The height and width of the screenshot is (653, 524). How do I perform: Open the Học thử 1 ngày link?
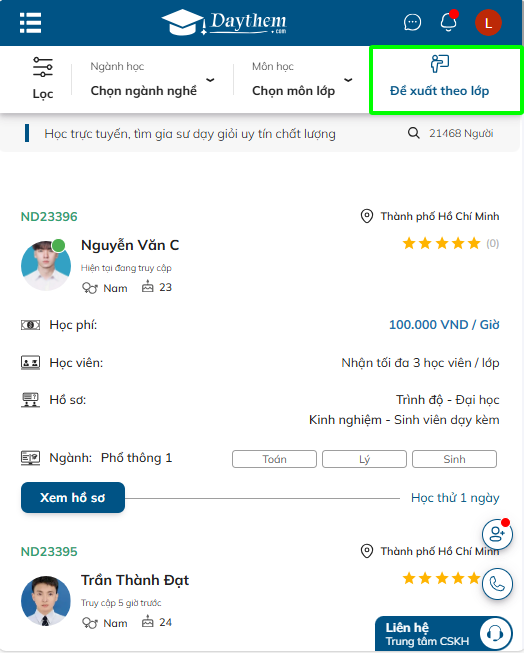pyautogui.click(x=455, y=498)
